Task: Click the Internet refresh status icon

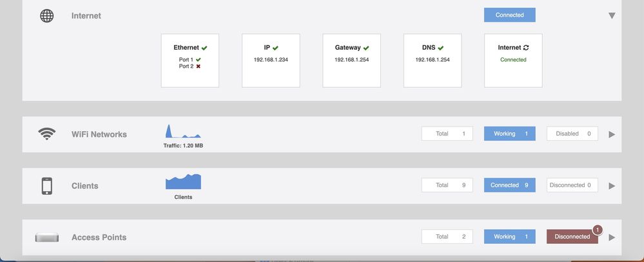Action: [526, 48]
